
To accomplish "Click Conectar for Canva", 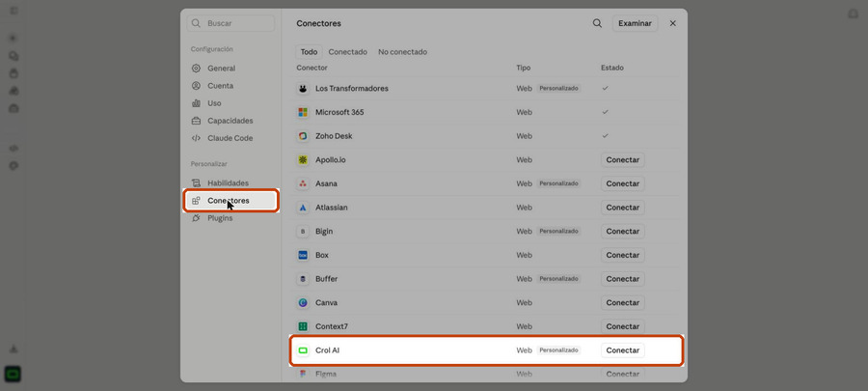I will pos(623,303).
